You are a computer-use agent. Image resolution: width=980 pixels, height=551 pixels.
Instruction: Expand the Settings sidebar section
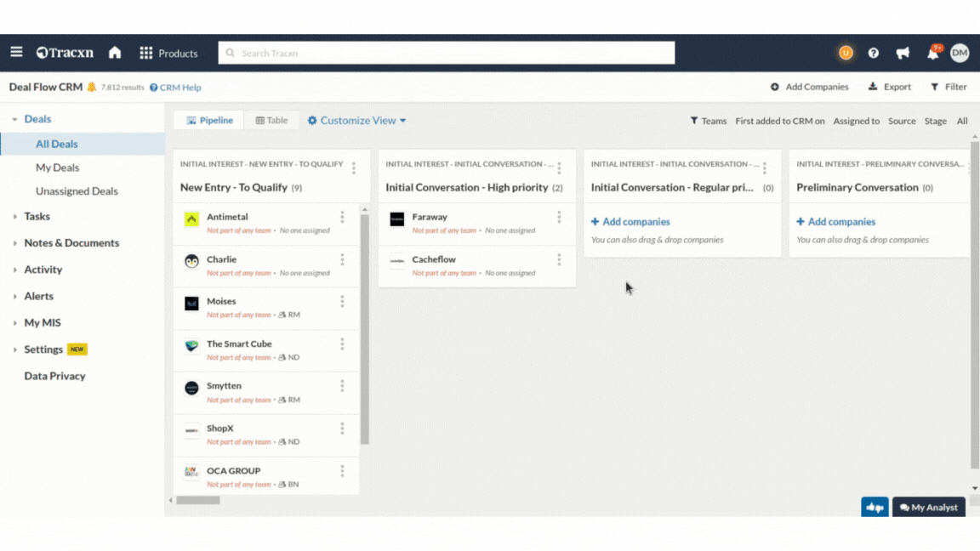43,349
